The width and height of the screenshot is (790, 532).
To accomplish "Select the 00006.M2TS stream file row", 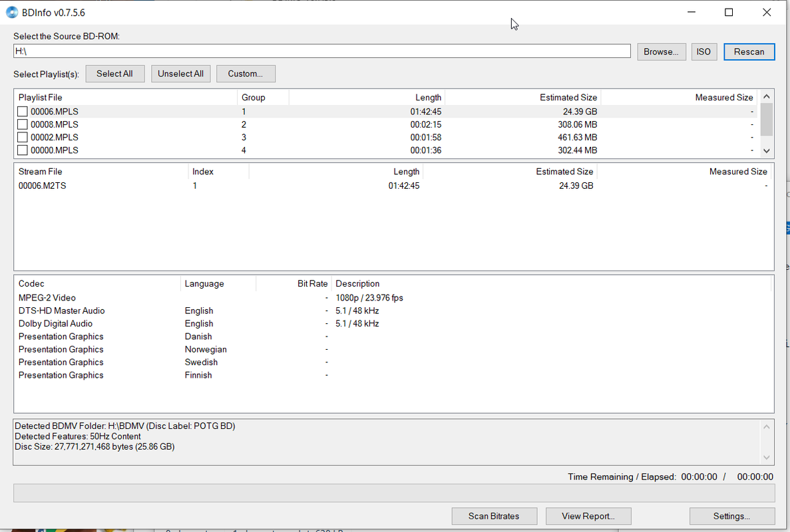I will tap(393, 186).
